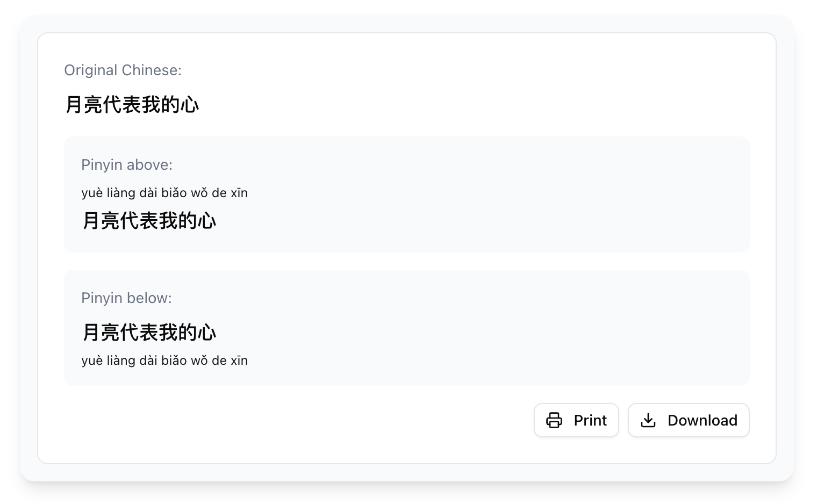
Task: Click 'dài' in the Pinyin below line
Action: 148,361
